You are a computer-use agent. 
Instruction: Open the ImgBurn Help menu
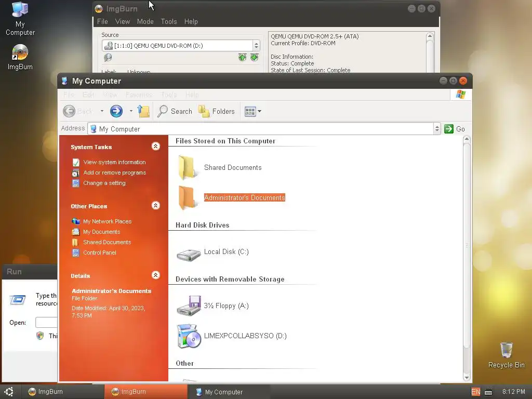click(191, 21)
